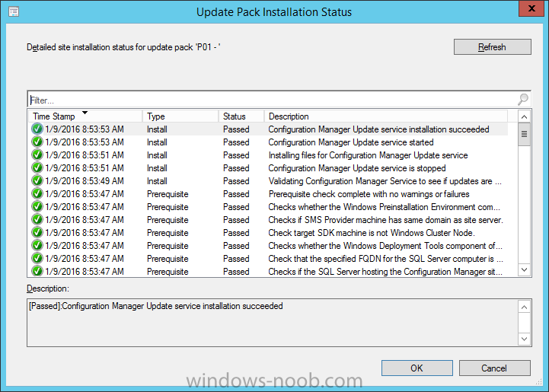Click the green check icon on 'Prerequisite check complete' row
549x392 pixels.
tap(37, 194)
